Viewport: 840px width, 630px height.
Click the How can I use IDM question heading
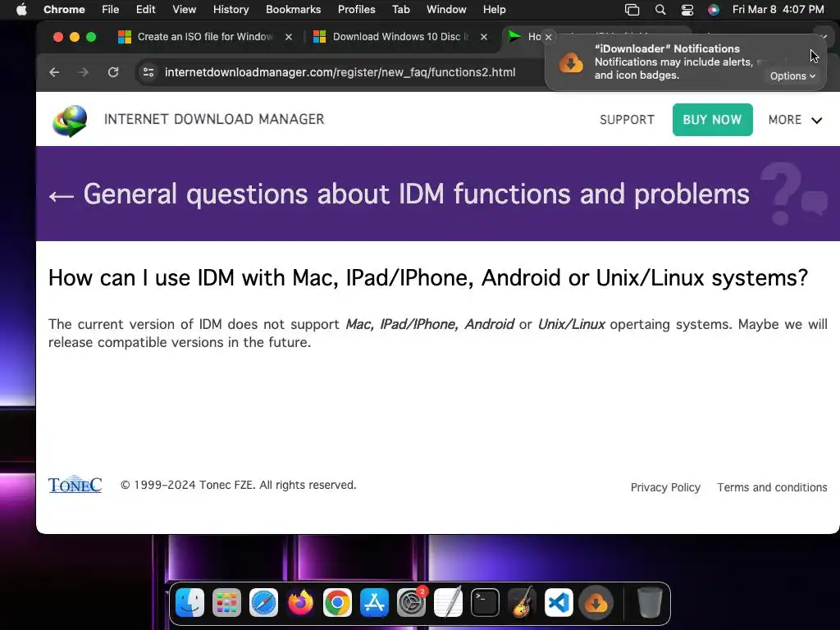428,278
